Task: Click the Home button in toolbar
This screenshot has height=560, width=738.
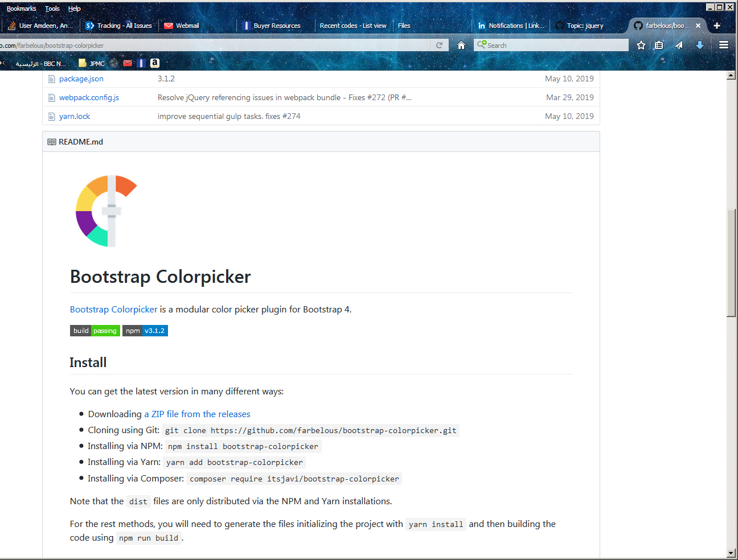Action: [461, 46]
